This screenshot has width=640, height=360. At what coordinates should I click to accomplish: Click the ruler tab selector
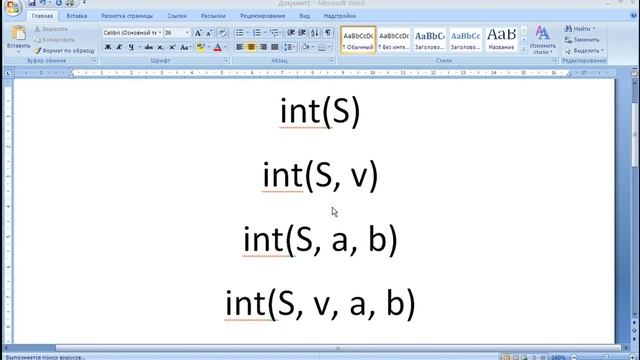pyautogui.click(x=8, y=73)
